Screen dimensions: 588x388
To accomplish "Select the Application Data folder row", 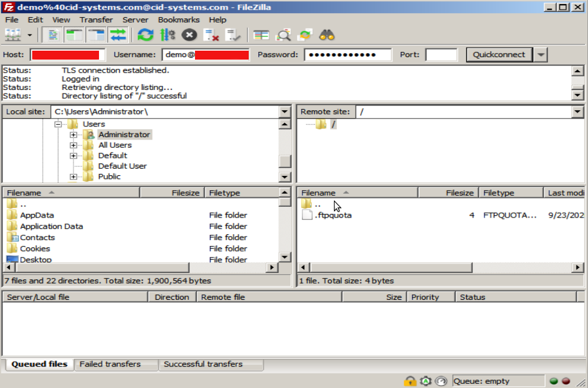I will point(141,226).
